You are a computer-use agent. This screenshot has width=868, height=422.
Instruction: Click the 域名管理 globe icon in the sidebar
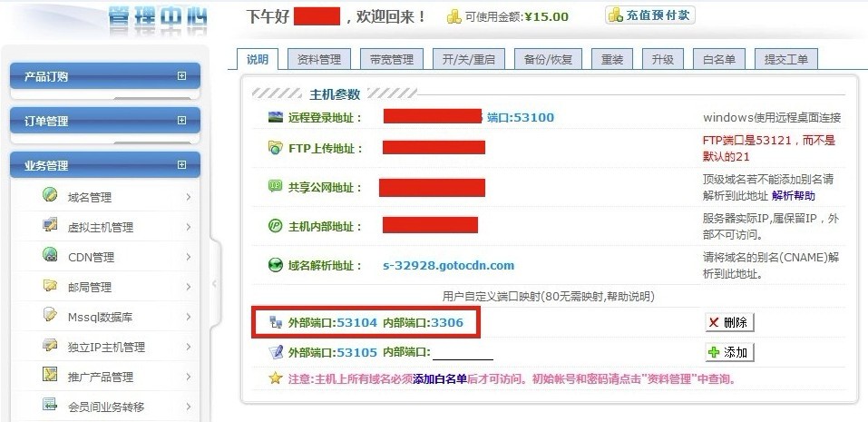[50, 195]
